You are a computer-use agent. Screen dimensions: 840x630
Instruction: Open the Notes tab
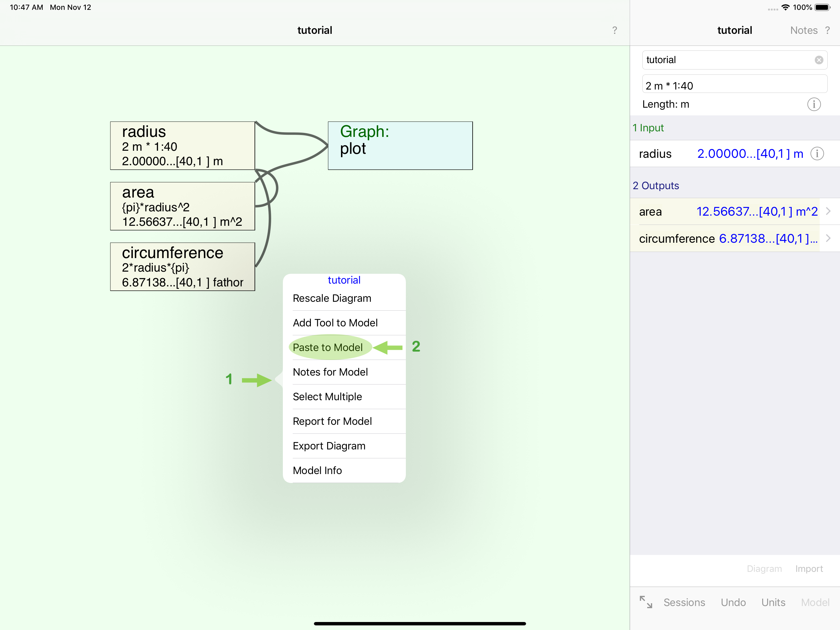(803, 30)
